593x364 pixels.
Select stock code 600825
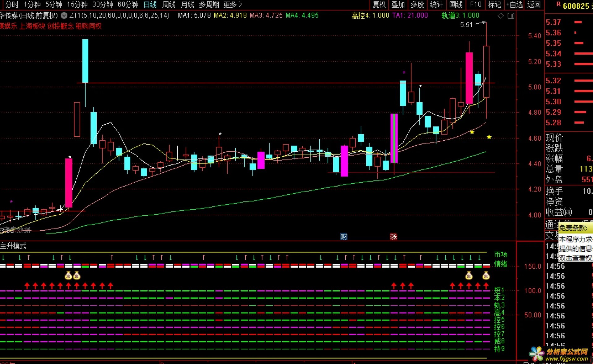pos(576,6)
